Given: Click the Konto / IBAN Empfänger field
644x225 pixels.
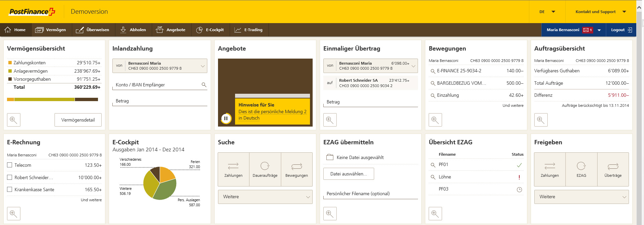Looking at the screenshot, I should pyautogui.click(x=160, y=85).
